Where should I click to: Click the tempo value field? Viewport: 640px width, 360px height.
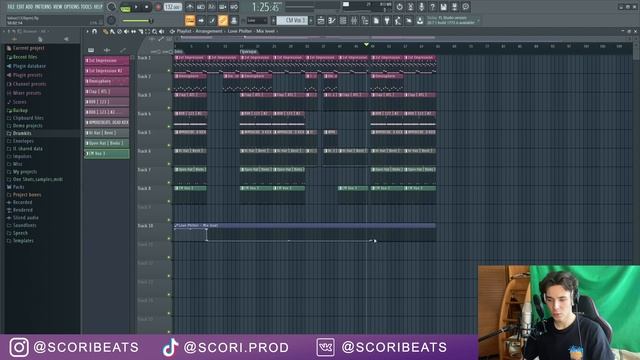pyautogui.click(x=173, y=7)
